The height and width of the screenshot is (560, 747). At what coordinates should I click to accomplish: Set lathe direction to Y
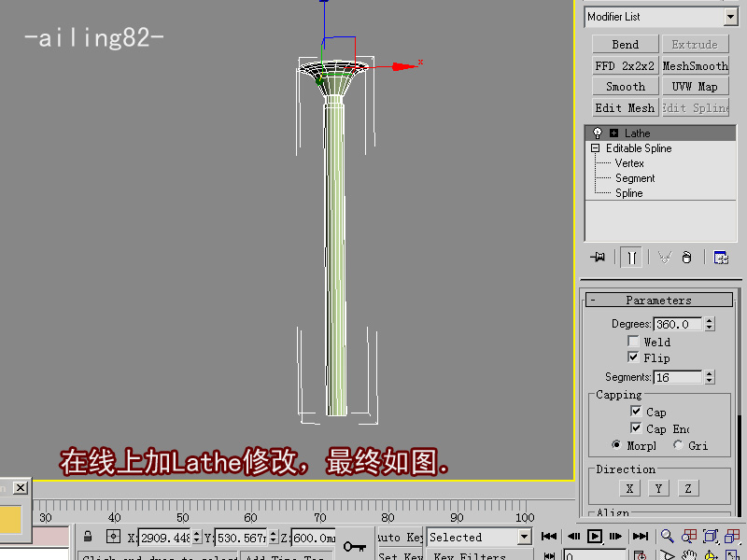(x=659, y=488)
